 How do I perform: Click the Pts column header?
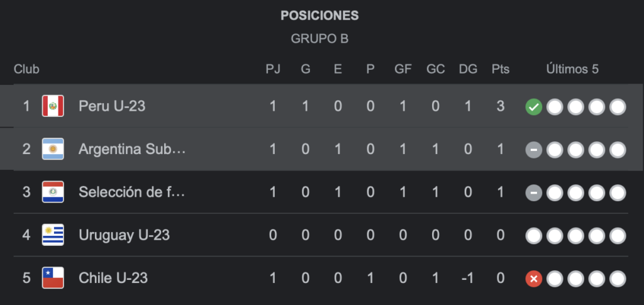tap(500, 69)
